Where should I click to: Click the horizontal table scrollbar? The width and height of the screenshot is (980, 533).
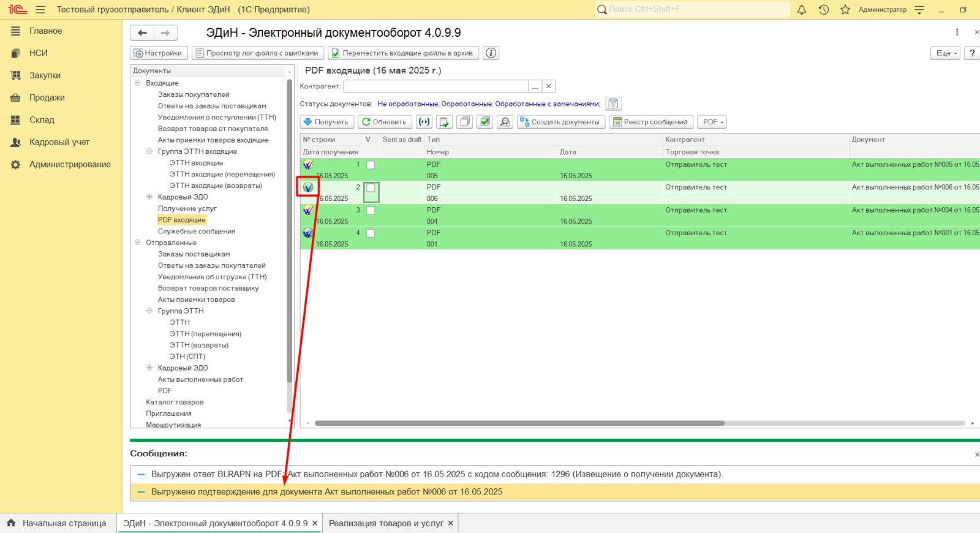(x=519, y=423)
